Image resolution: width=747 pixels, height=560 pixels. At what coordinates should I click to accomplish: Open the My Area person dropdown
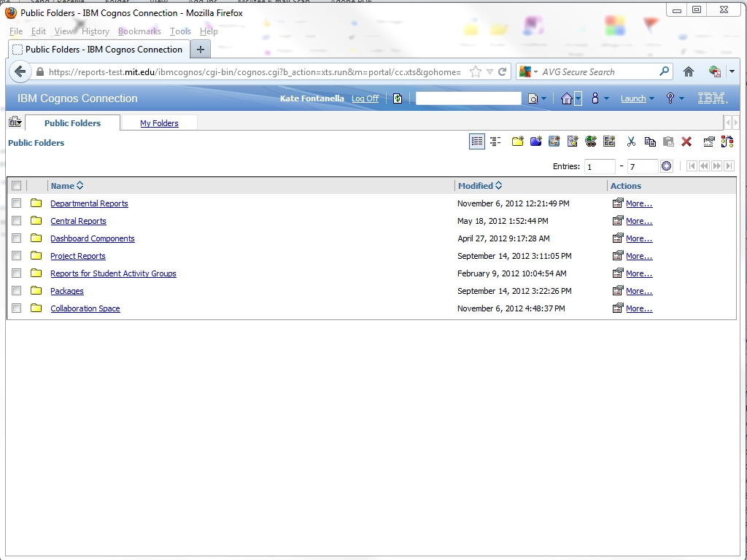click(600, 98)
